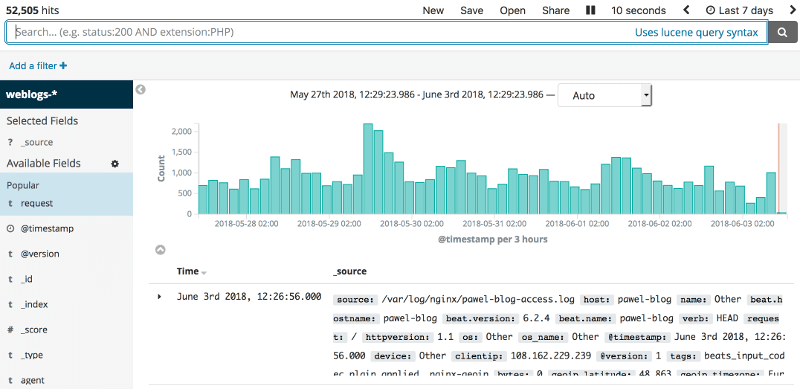The height and width of the screenshot is (389, 800).
Task: Expand the June 3rd 12:26:56 log row
Action: 159,297
